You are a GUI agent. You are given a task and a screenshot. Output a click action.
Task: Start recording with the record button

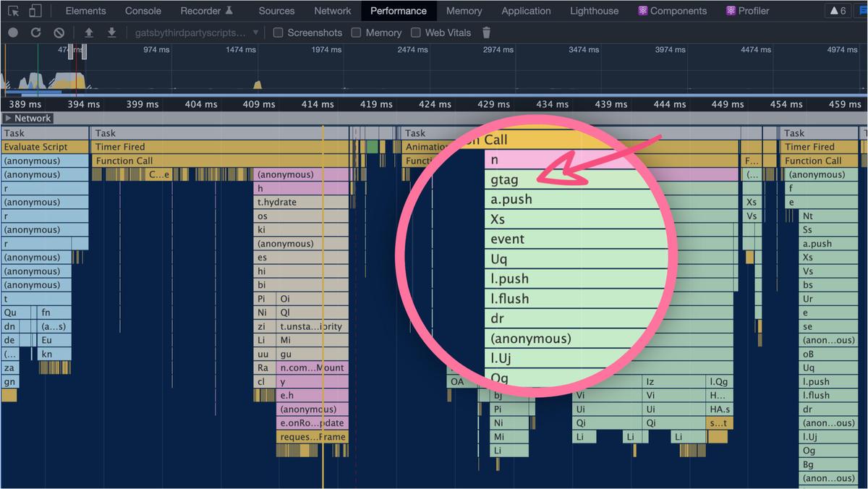12,33
